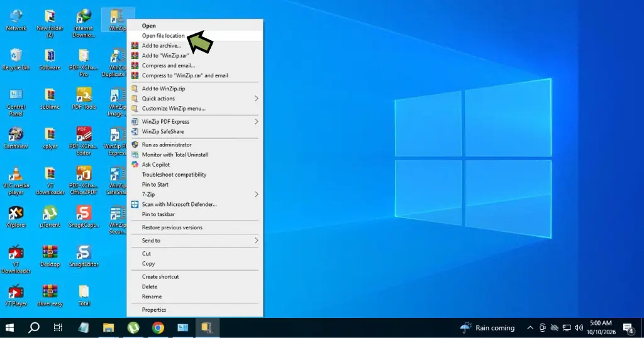Select the EarthView desktop icon
Image resolution: width=644 pixels, height=338 pixels.
(x=16, y=138)
